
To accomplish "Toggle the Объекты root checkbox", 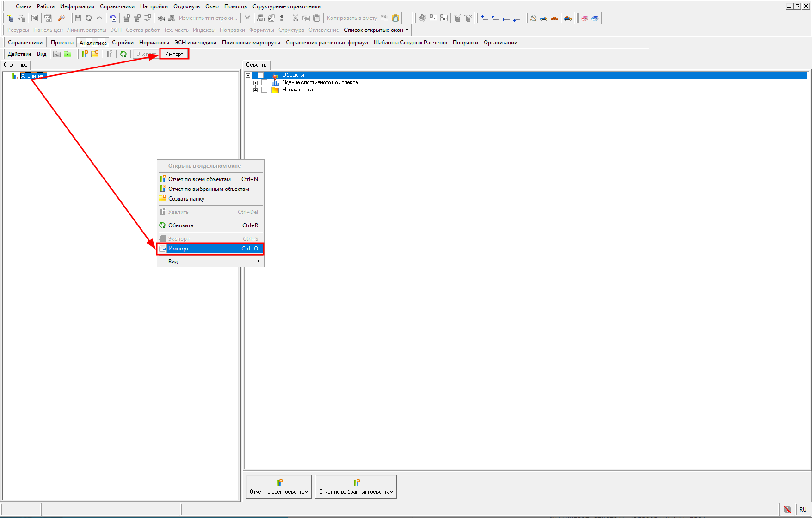I will pos(260,75).
